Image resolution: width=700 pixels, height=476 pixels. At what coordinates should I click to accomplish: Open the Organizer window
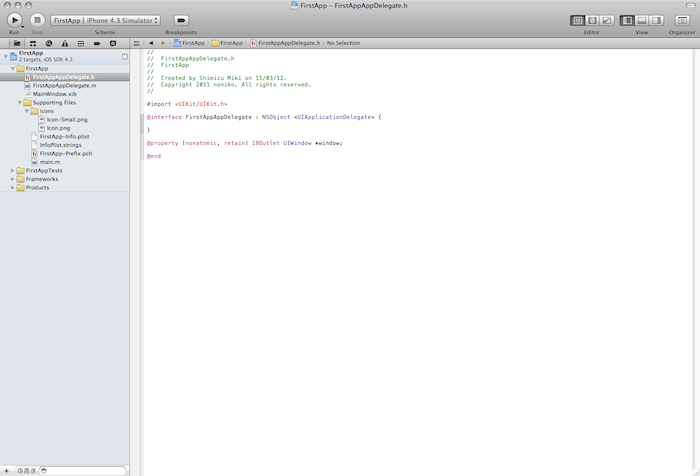point(682,21)
